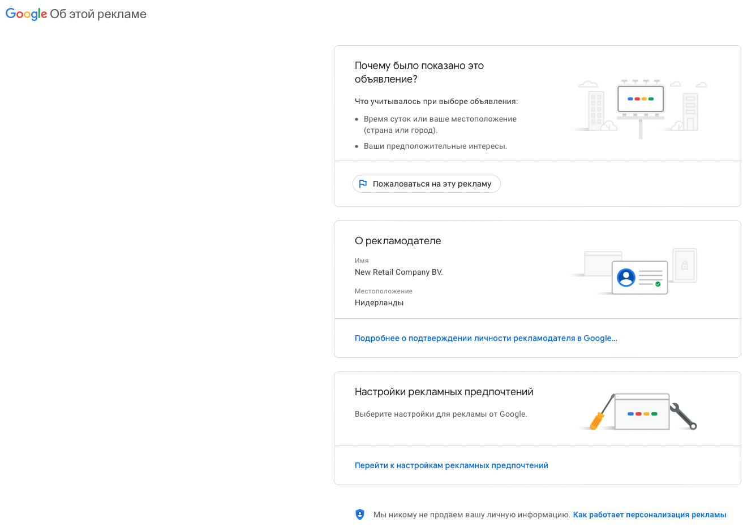Image resolution: width=756 pixels, height=532 pixels.
Task: Click the green verification checkmark on the ID card
Action: pyautogui.click(x=657, y=284)
